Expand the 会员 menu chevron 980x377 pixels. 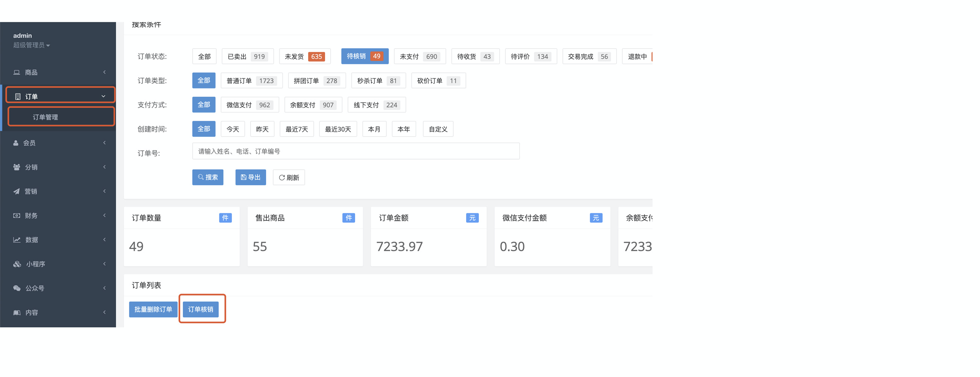pyautogui.click(x=104, y=143)
